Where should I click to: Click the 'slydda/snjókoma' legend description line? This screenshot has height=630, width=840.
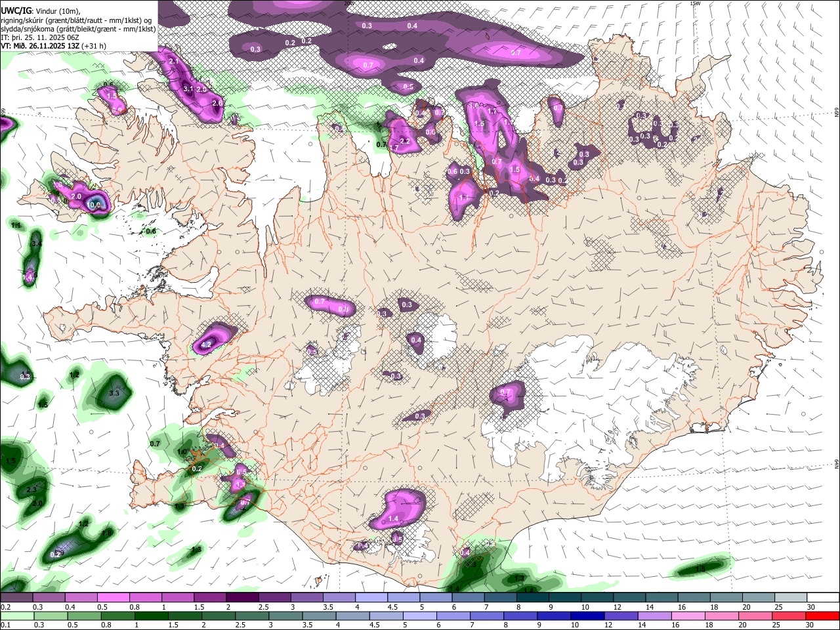(78, 29)
